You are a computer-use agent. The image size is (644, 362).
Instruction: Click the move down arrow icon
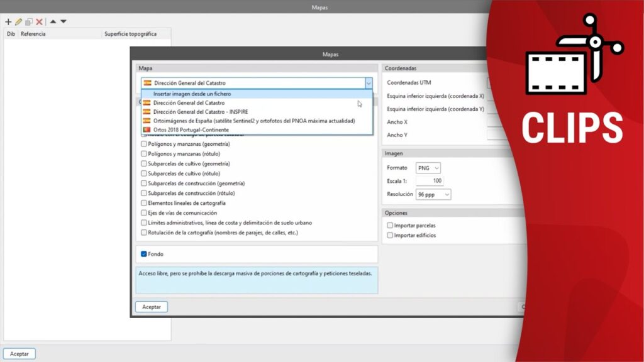[x=64, y=21]
